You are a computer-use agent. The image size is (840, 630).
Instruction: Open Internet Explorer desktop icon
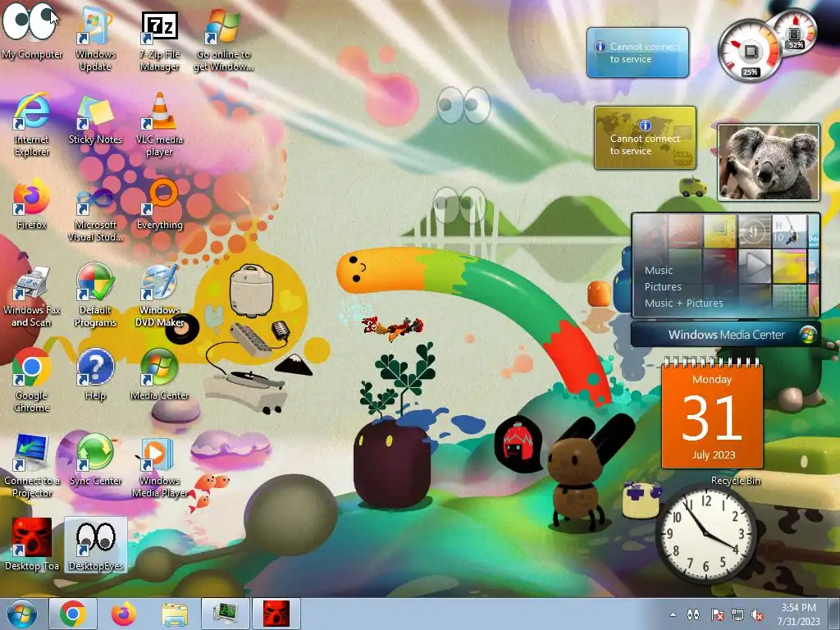point(32,125)
